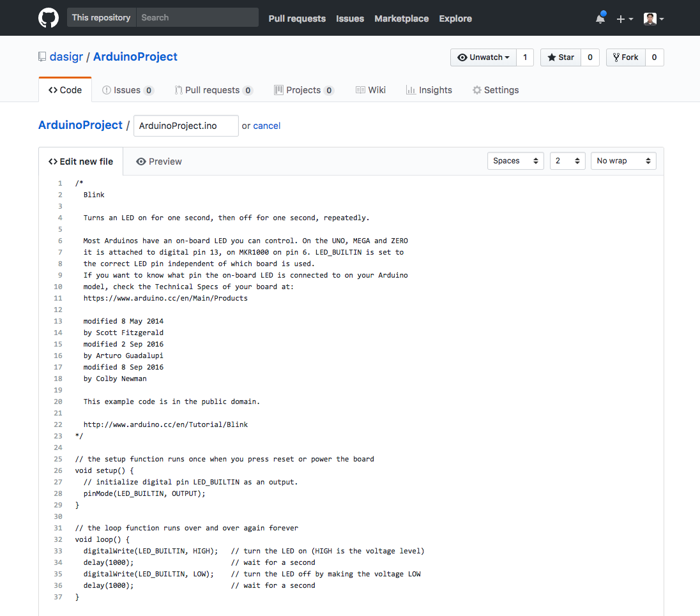Click line number 37 in gutter
700x616 pixels.
click(58, 597)
